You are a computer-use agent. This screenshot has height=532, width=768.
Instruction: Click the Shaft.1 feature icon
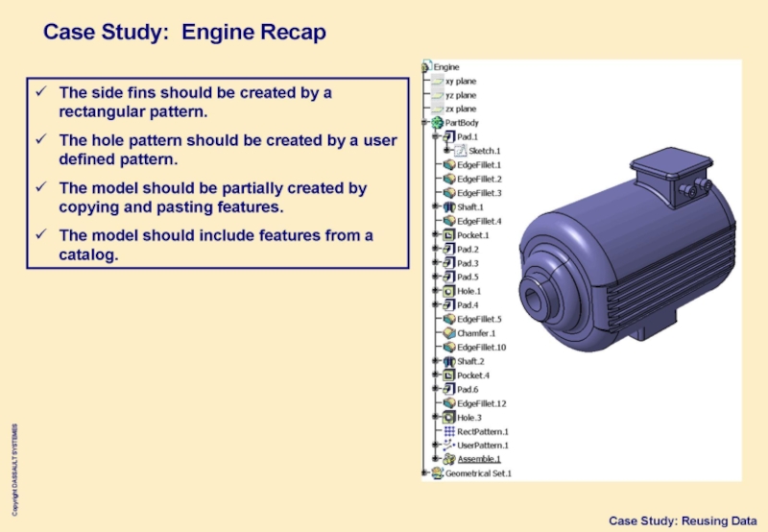click(449, 206)
